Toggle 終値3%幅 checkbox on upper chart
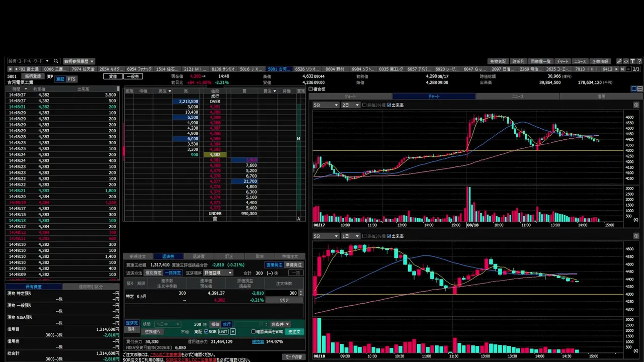The image size is (644, 362). 364,105
